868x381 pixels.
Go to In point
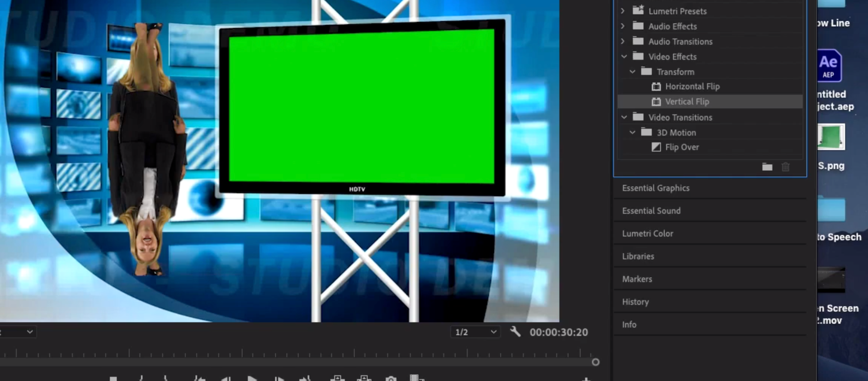pyautogui.click(x=199, y=378)
